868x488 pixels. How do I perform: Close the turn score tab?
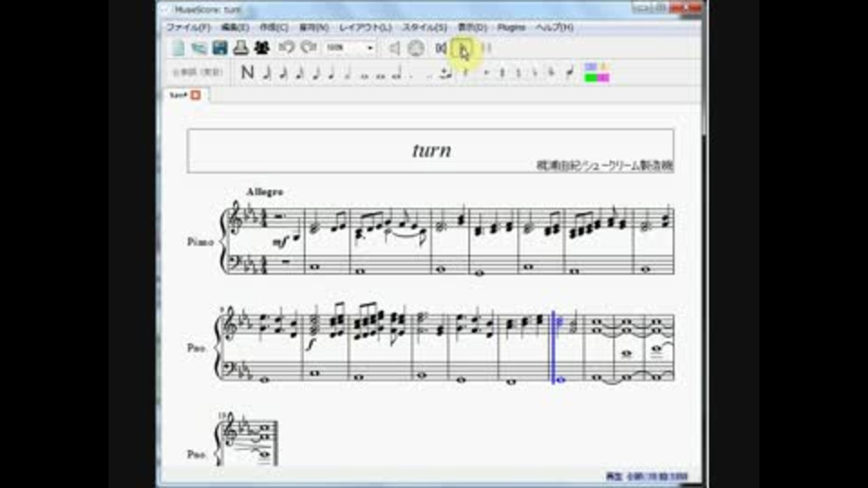(195, 95)
